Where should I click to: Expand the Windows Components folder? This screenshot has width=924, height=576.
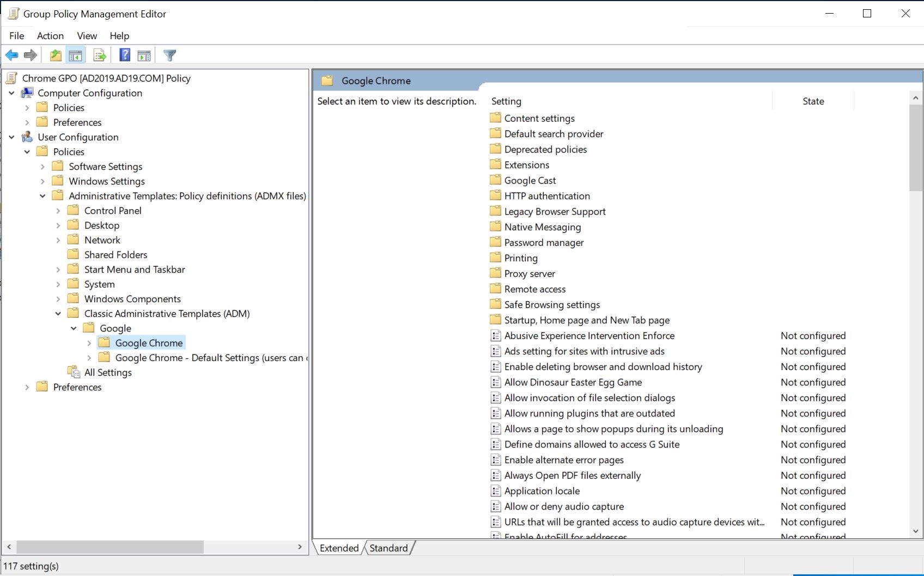58,299
